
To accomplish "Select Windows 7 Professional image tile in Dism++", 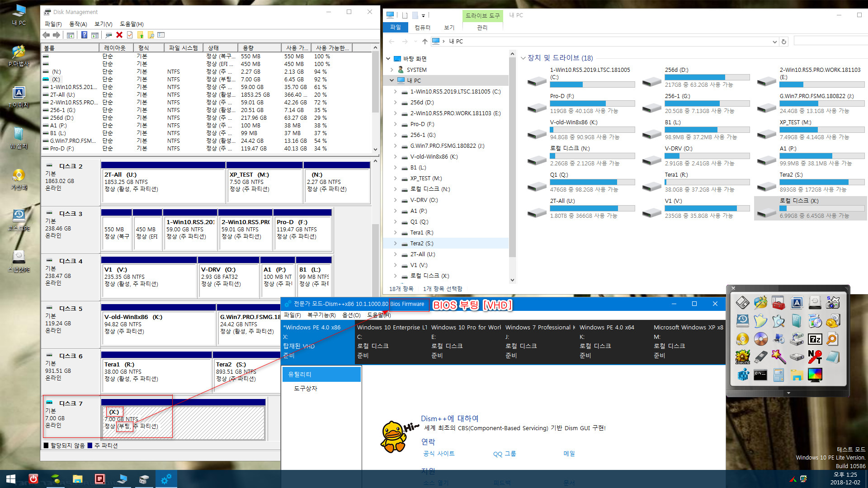I will [540, 342].
